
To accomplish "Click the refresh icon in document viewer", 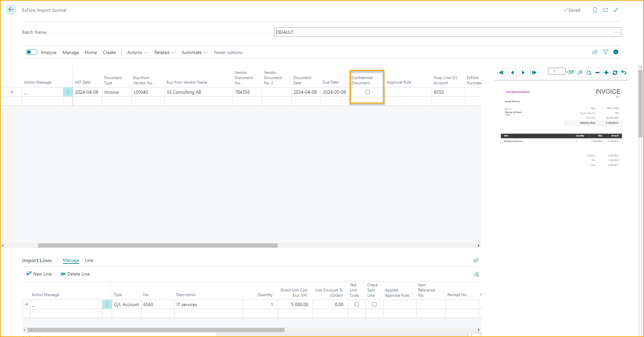I will (615, 73).
